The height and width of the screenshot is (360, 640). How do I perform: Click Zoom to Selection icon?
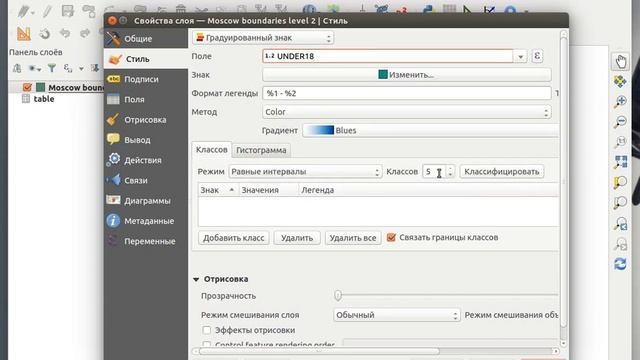620,182
